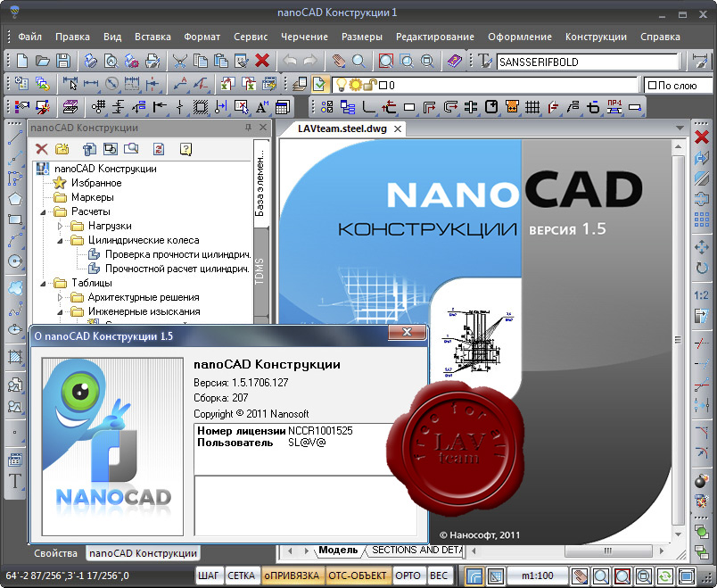Pin the nanoCAD Конструкции panel
This screenshot has width=717, height=588.
point(248,128)
